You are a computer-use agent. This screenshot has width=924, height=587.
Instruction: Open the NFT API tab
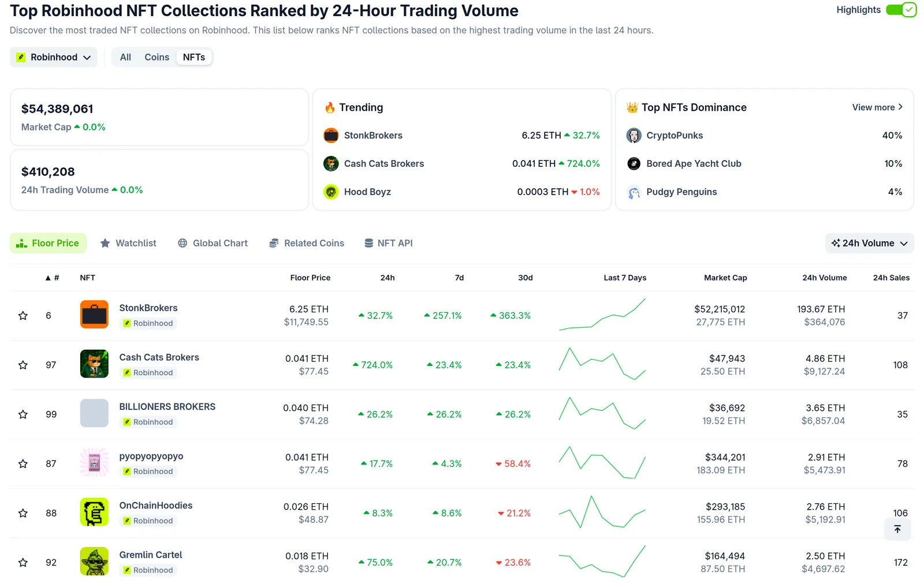tap(388, 243)
